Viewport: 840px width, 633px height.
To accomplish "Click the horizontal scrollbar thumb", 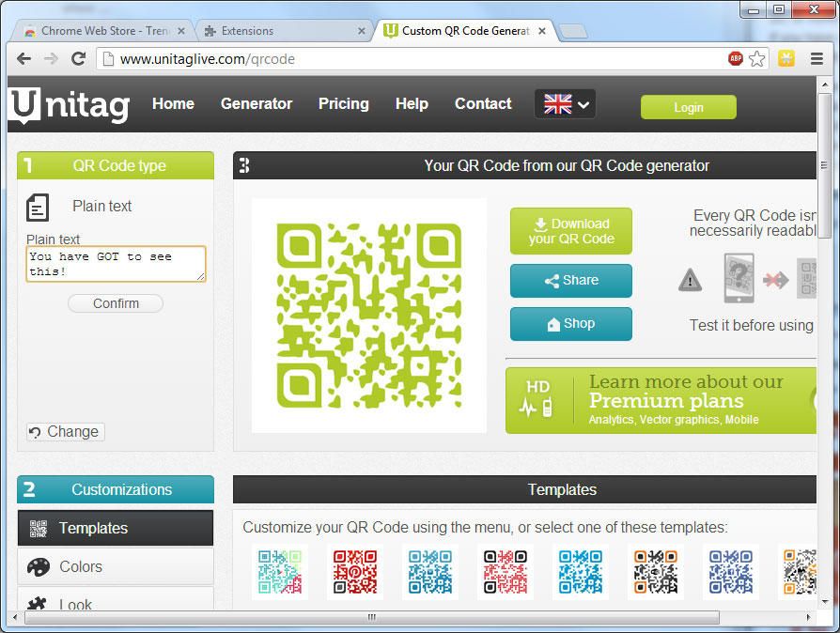I will pos(372,617).
